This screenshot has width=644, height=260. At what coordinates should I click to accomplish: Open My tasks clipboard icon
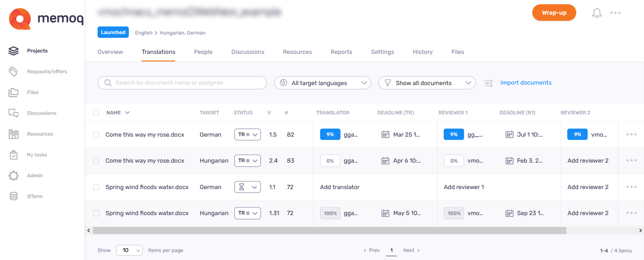(14, 155)
